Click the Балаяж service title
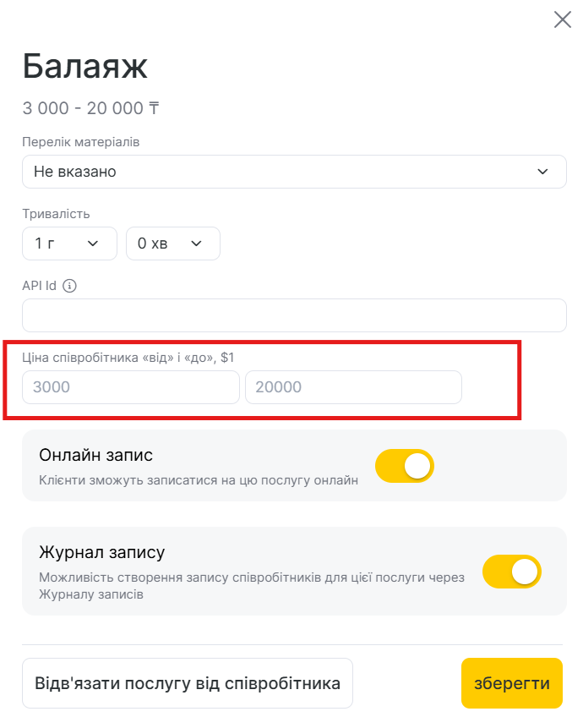 85,65
